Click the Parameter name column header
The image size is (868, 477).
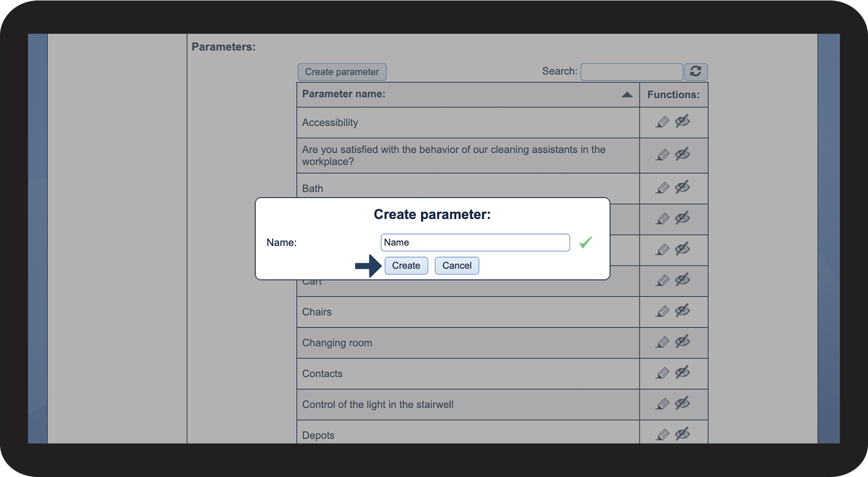click(344, 94)
